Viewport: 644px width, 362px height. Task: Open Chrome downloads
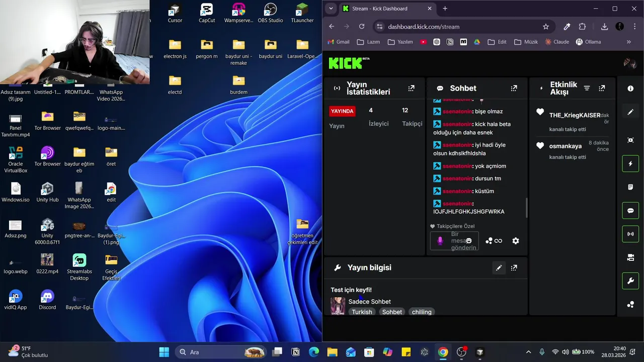point(604,27)
